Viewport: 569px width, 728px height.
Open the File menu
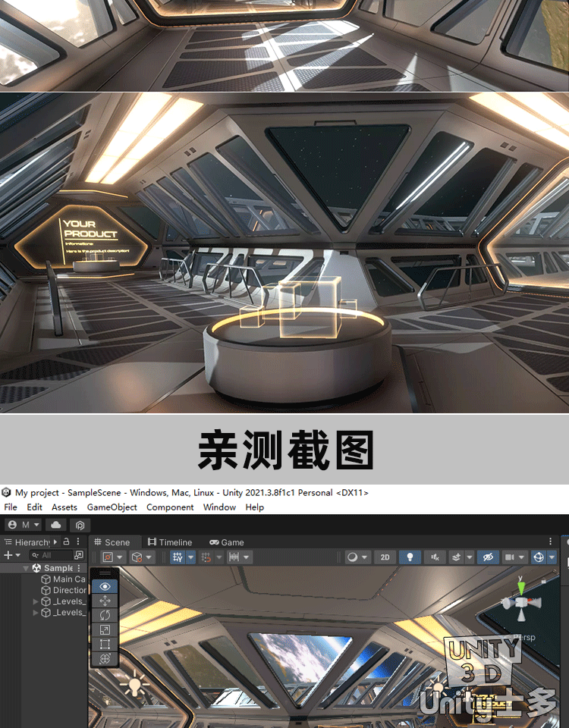10,507
